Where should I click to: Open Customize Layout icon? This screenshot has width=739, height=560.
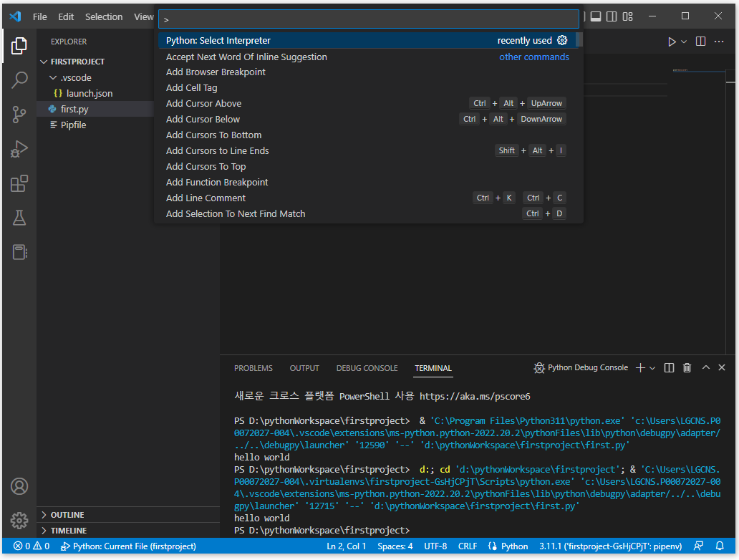(627, 16)
